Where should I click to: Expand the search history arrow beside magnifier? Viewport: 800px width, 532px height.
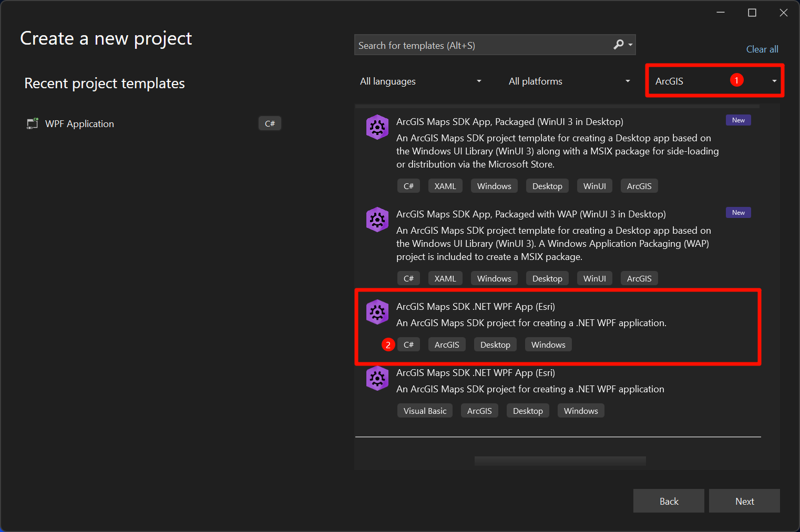point(630,45)
